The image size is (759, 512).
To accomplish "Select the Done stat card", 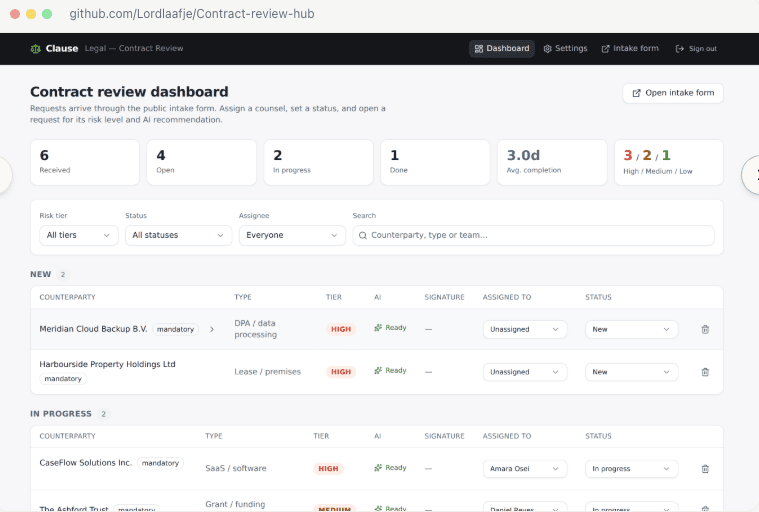I will (x=435, y=163).
